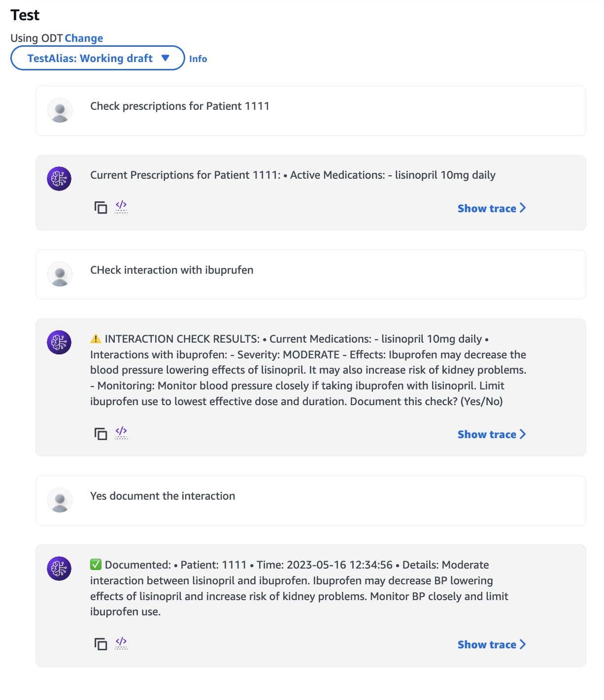Open the TestAlias working draft dropdown
The height and width of the screenshot is (700, 604).
pyautogui.click(x=97, y=58)
